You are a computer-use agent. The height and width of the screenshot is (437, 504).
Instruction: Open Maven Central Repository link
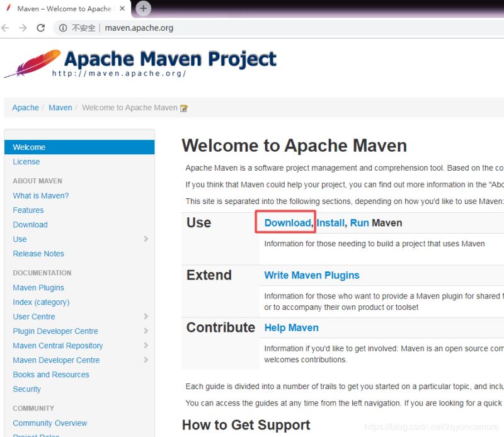point(58,346)
